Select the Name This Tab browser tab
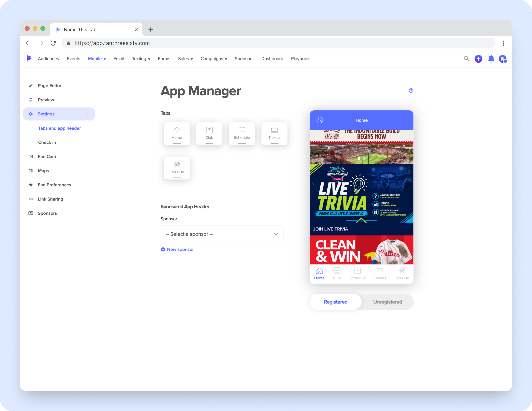Image resolution: width=532 pixels, height=411 pixels. [96, 30]
